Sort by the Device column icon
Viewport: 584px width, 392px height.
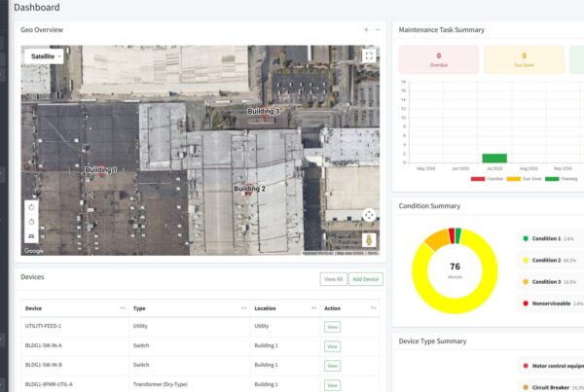click(x=123, y=308)
